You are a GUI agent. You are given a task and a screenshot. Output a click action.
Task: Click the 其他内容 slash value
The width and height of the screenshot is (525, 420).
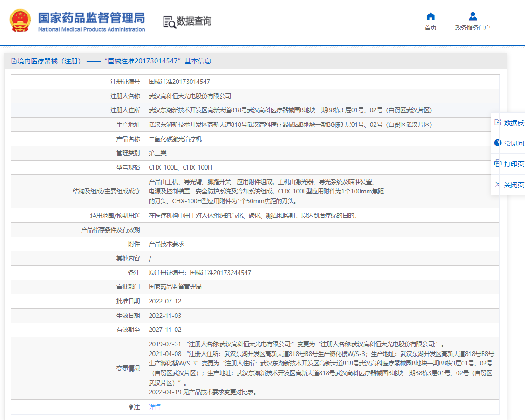(x=150, y=259)
